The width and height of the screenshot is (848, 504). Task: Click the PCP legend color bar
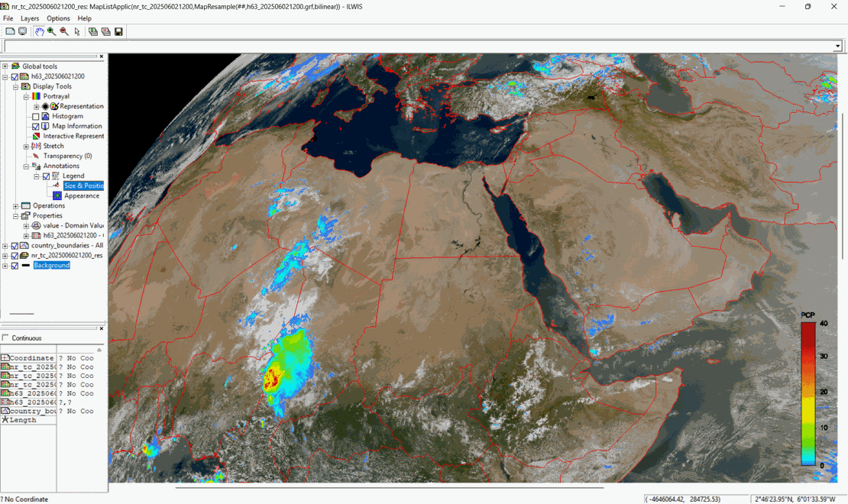808,393
